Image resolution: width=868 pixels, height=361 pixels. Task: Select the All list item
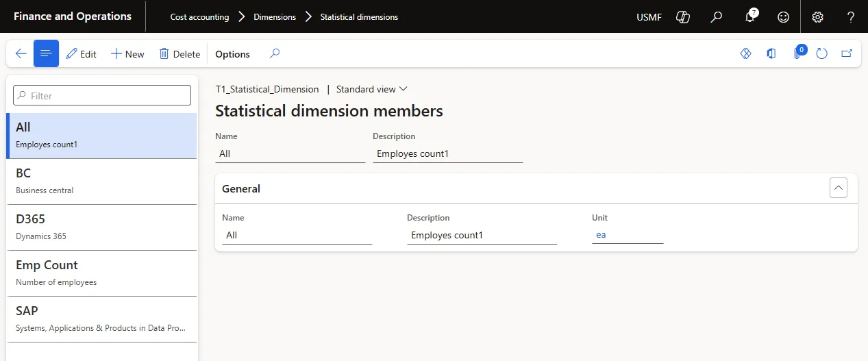(101, 136)
